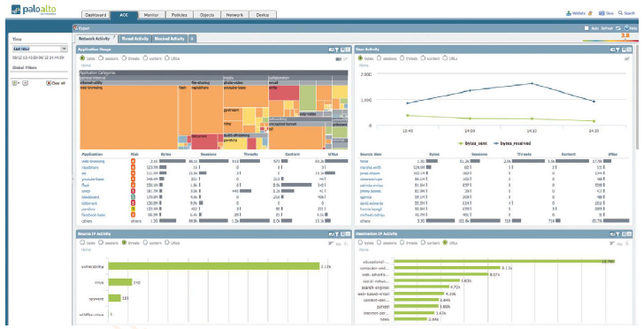Click the last icon in Application Usage header
This screenshot has width=644, height=329.
[x=348, y=50]
